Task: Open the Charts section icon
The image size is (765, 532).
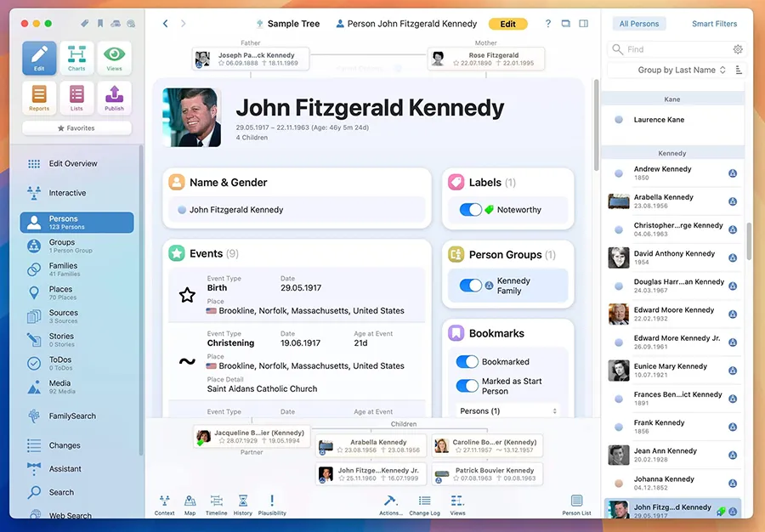Action: pyautogui.click(x=76, y=57)
